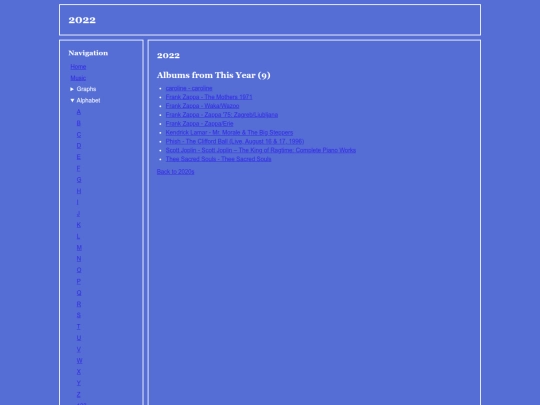Go to letter A page
The height and width of the screenshot is (405, 540).
pos(79,112)
